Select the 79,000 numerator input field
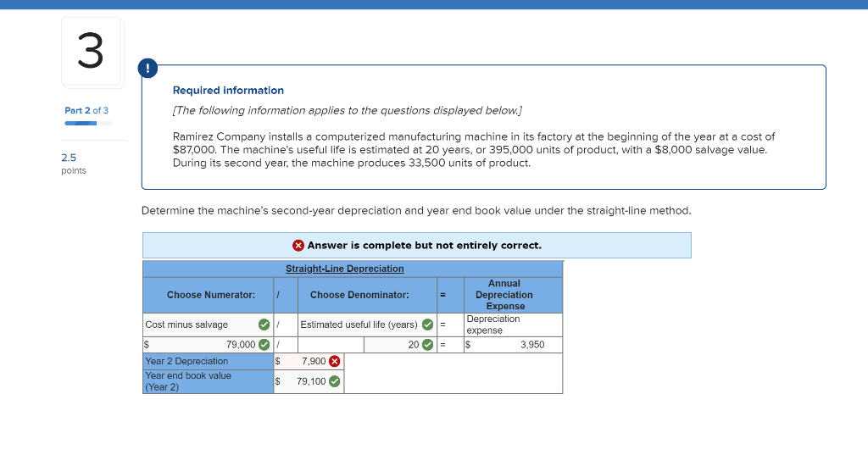This screenshot has height=455, width=868. coord(209,344)
